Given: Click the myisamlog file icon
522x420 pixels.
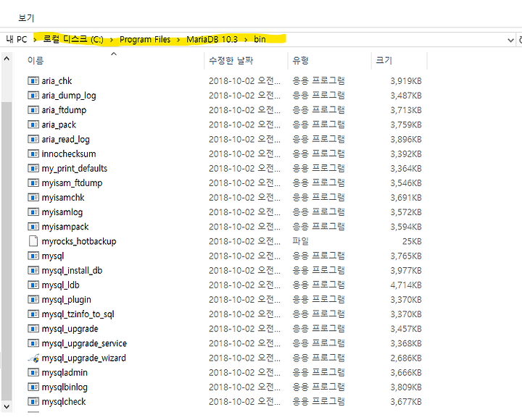Looking at the screenshot, I should 33,212.
